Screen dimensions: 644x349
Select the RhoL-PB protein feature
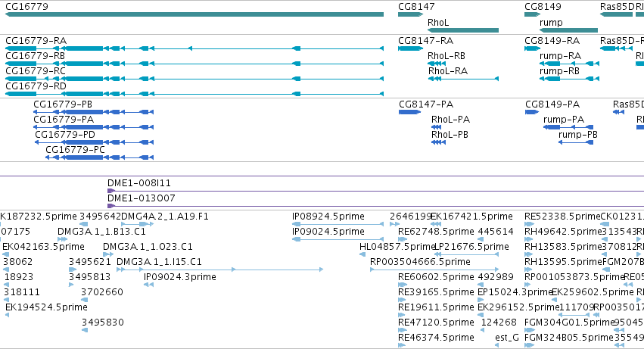(x=439, y=142)
